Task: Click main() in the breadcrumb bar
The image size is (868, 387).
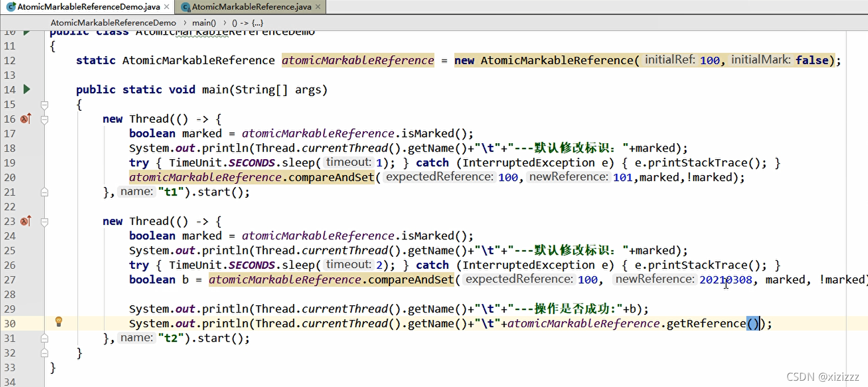Action: [204, 23]
